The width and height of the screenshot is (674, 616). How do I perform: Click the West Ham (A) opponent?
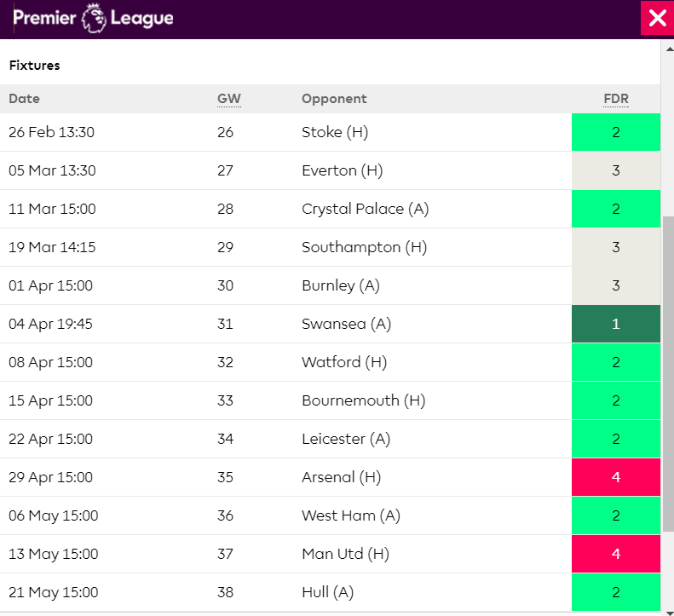pos(350,515)
